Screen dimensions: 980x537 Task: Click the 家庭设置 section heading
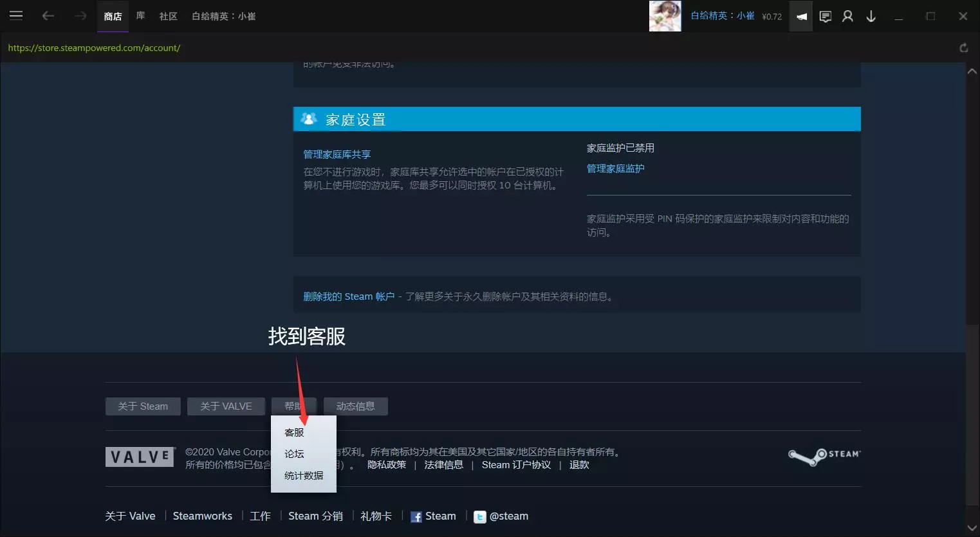356,120
